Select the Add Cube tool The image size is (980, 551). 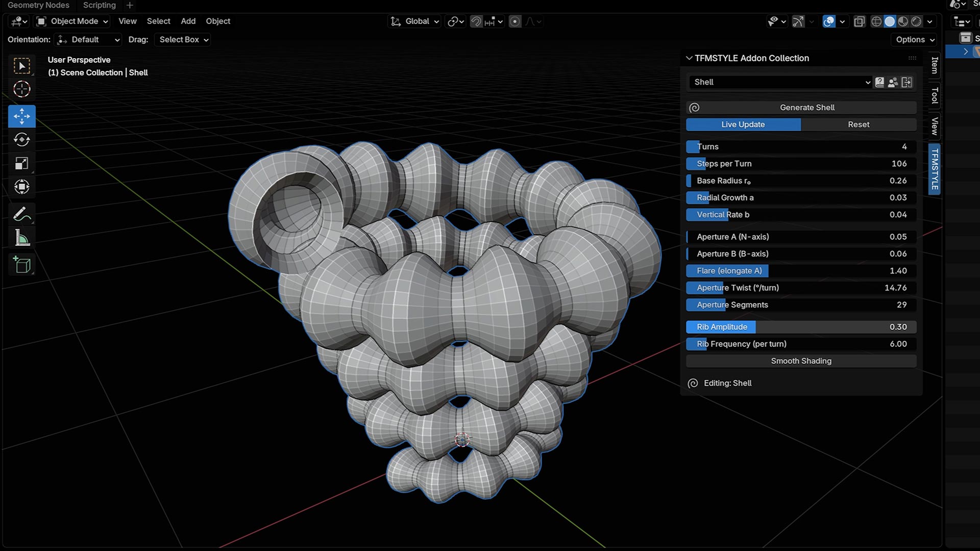click(x=21, y=265)
